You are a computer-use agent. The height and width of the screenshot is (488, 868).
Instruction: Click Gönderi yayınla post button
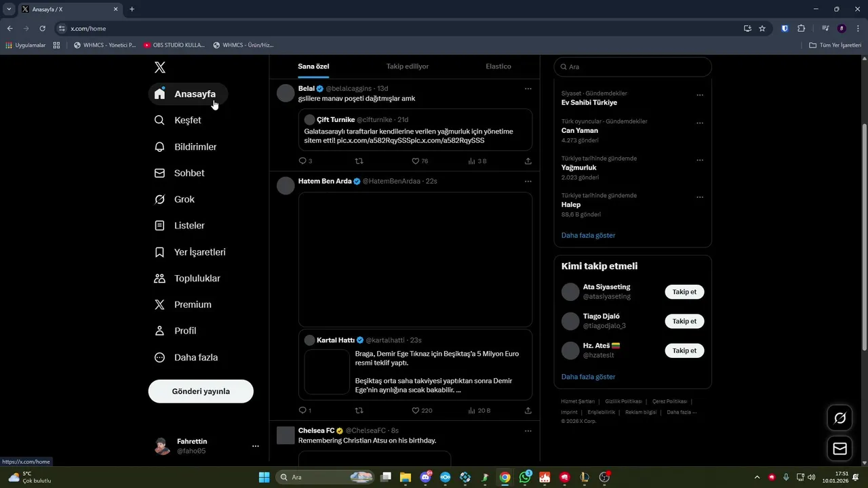pyautogui.click(x=201, y=391)
